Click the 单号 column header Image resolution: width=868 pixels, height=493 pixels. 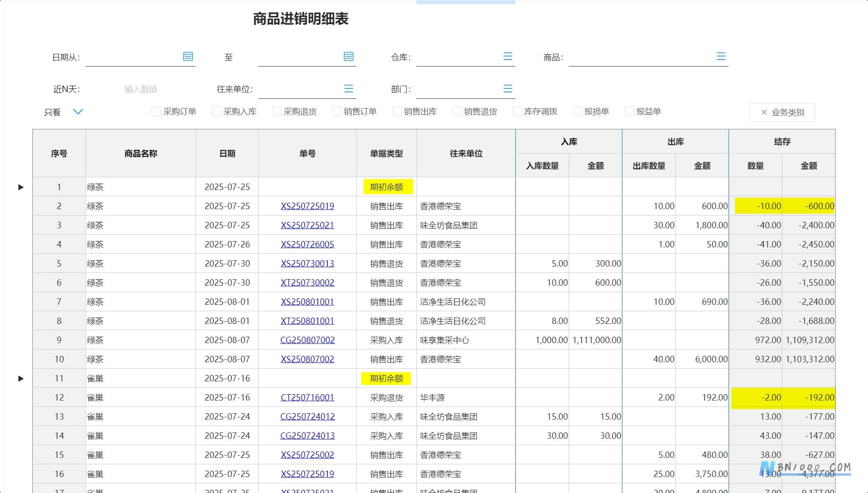pos(308,154)
